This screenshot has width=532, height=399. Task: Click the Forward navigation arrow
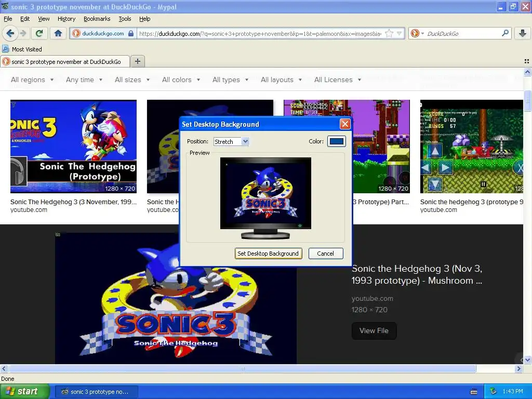pyautogui.click(x=23, y=33)
